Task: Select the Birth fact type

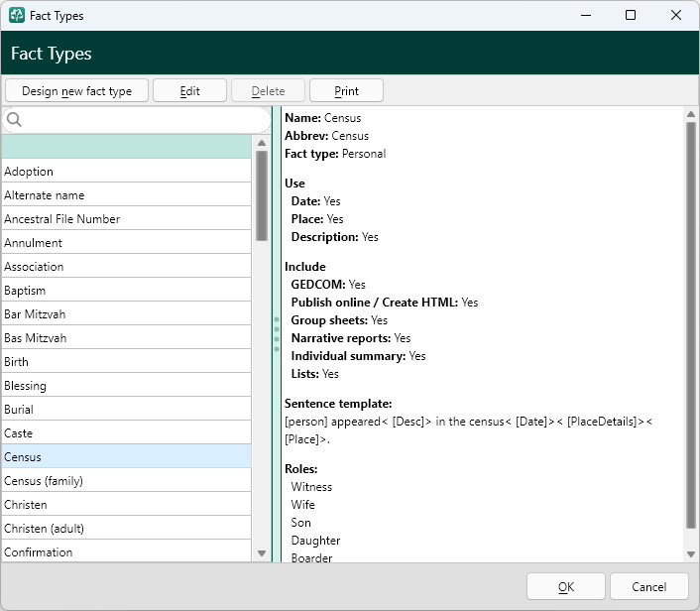Action: (126, 362)
